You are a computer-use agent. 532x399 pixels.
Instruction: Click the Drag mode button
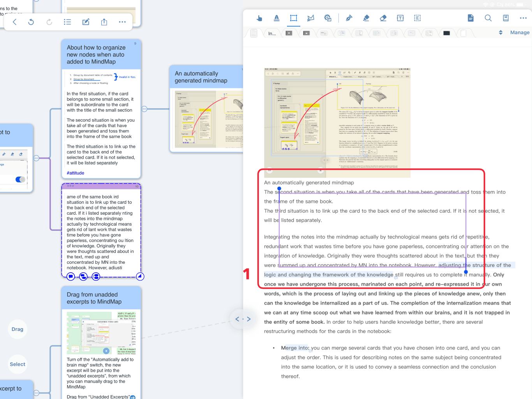click(x=18, y=329)
